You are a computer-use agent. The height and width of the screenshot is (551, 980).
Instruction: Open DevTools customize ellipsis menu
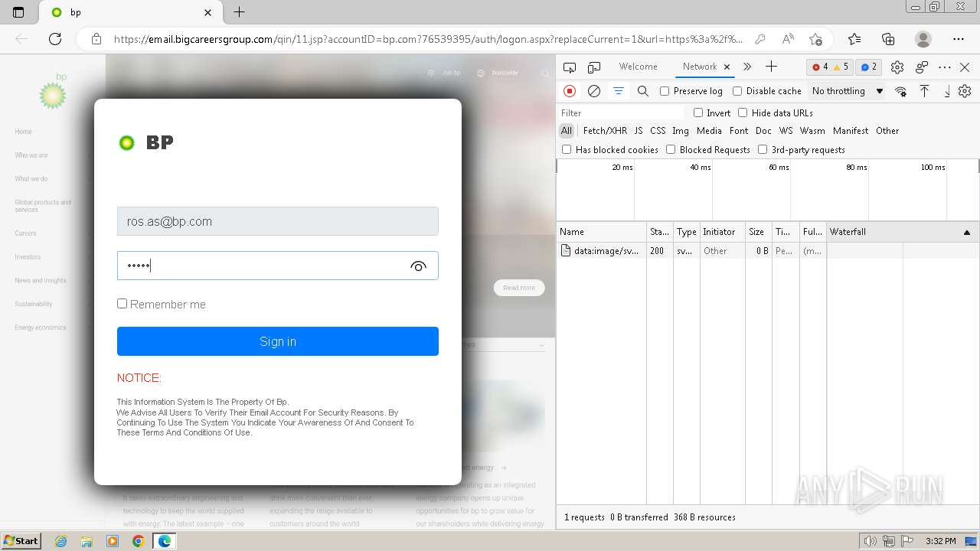tap(945, 67)
